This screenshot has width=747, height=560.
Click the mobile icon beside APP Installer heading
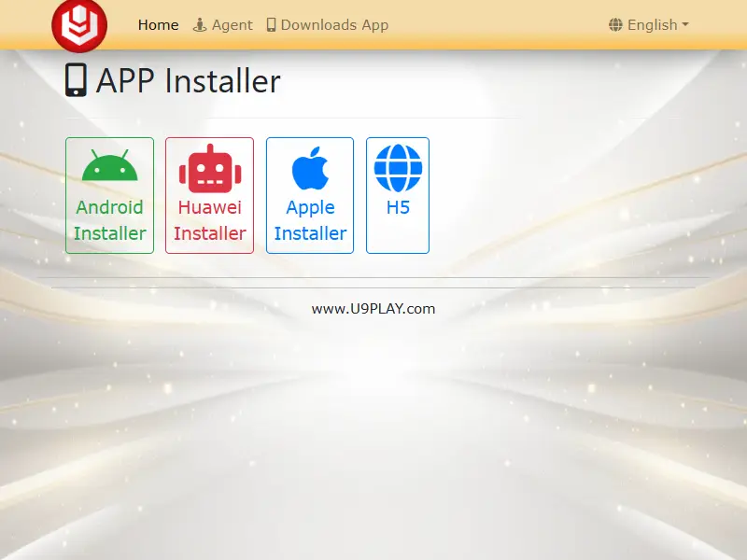77,80
